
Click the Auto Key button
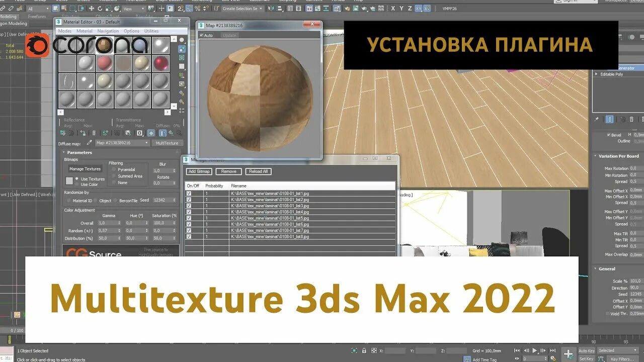point(586,350)
